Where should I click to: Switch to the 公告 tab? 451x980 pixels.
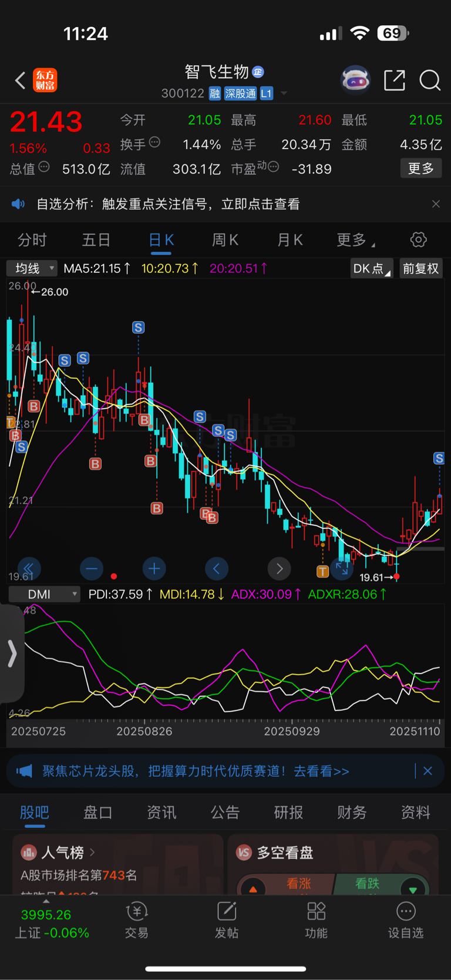pos(225,813)
